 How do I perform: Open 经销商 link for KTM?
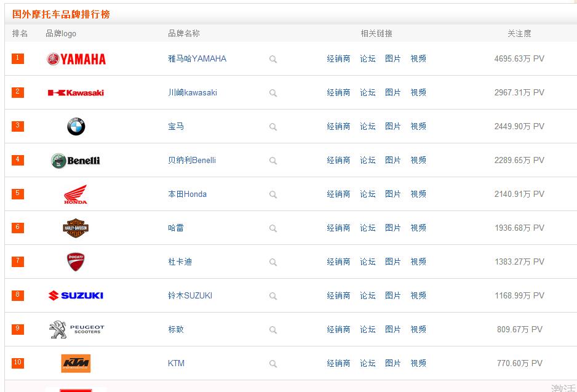[338, 364]
